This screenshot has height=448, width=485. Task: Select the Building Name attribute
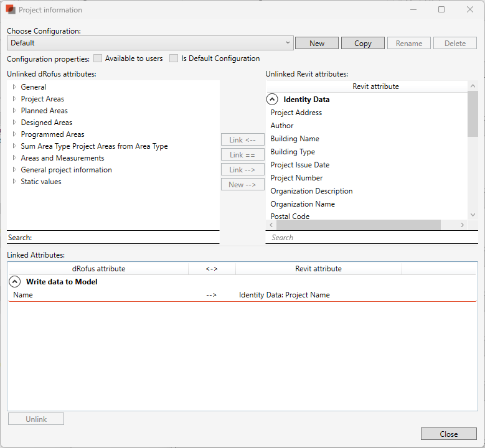295,139
